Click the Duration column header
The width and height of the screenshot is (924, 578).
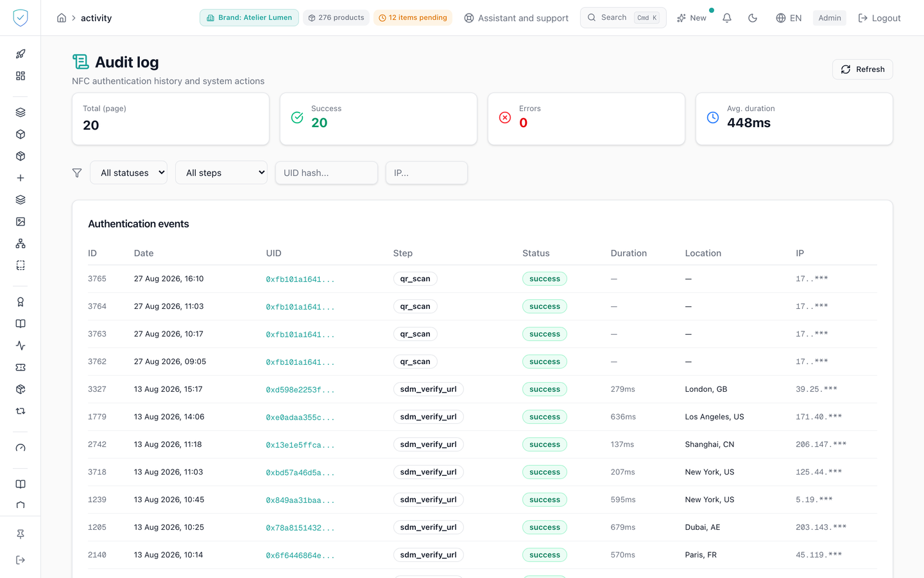click(629, 253)
